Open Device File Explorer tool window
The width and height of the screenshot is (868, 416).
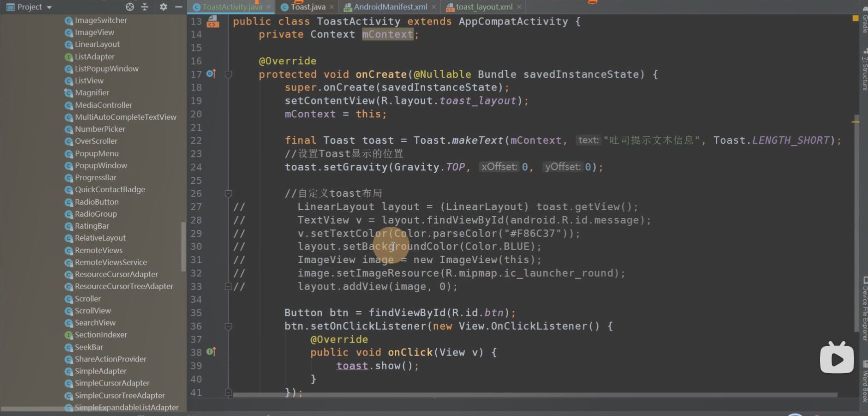pos(865,310)
